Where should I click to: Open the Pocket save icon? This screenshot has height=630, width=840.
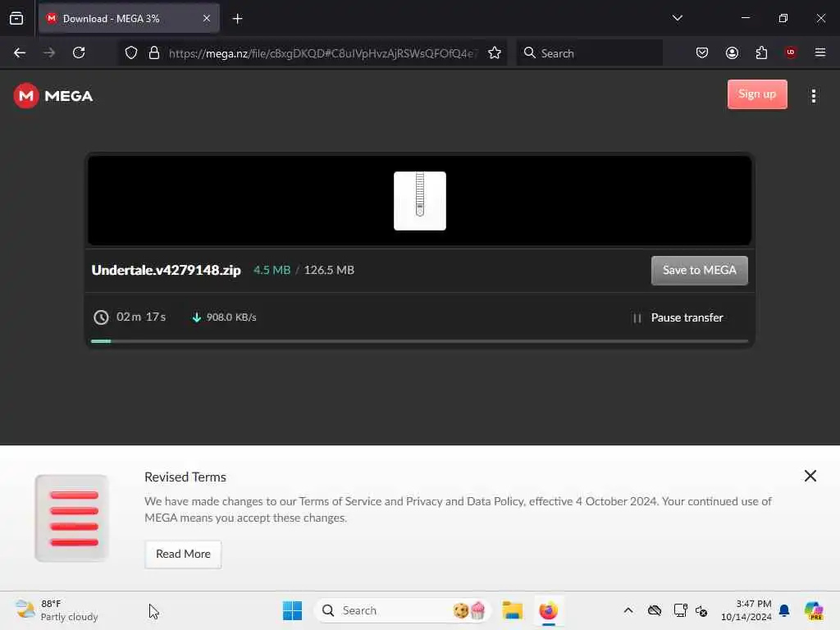[x=702, y=52]
